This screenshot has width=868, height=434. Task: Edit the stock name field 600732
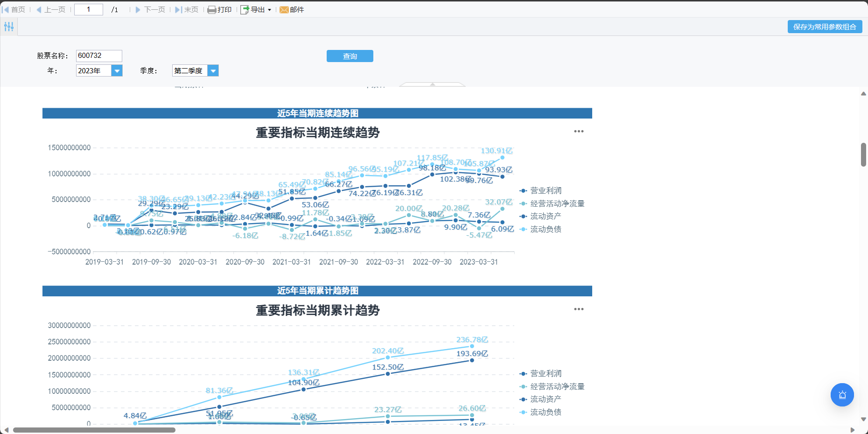click(x=99, y=56)
